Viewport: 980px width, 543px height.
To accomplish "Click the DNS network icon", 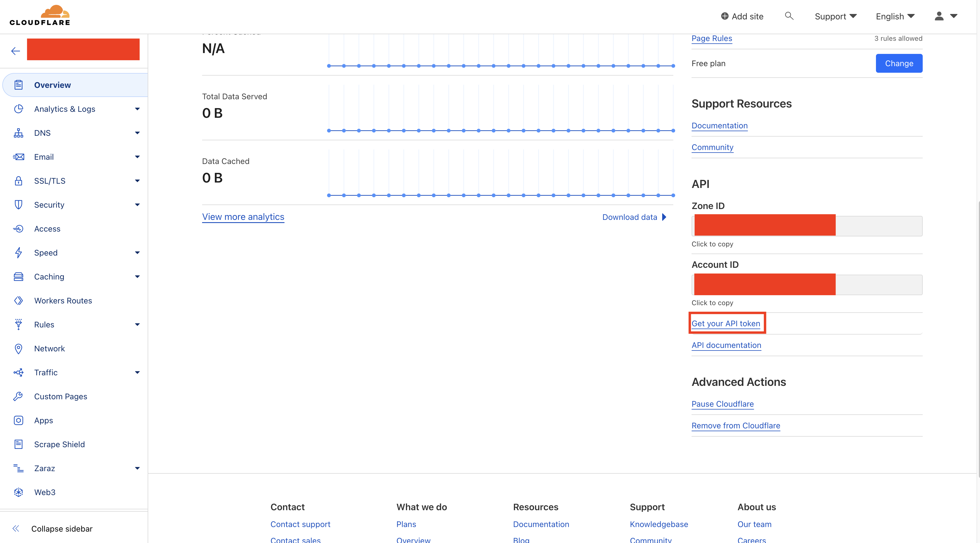I will coord(19,133).
